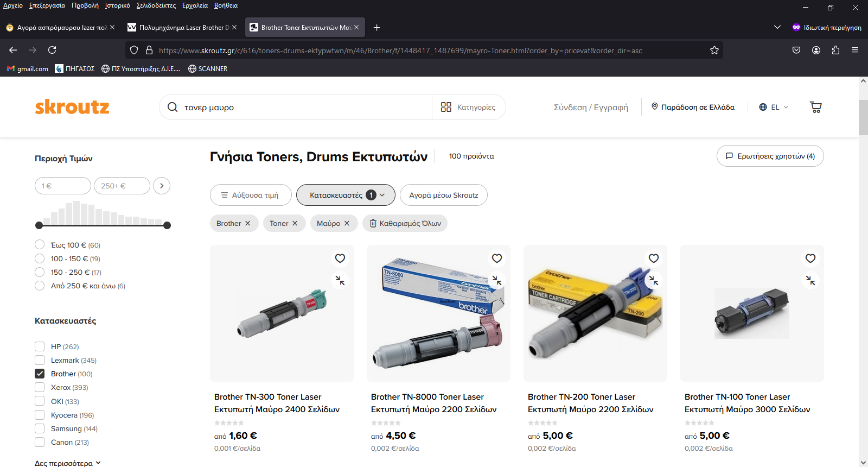
Task: Open the Skroutz shopping cart
Action: click(815, 107)
